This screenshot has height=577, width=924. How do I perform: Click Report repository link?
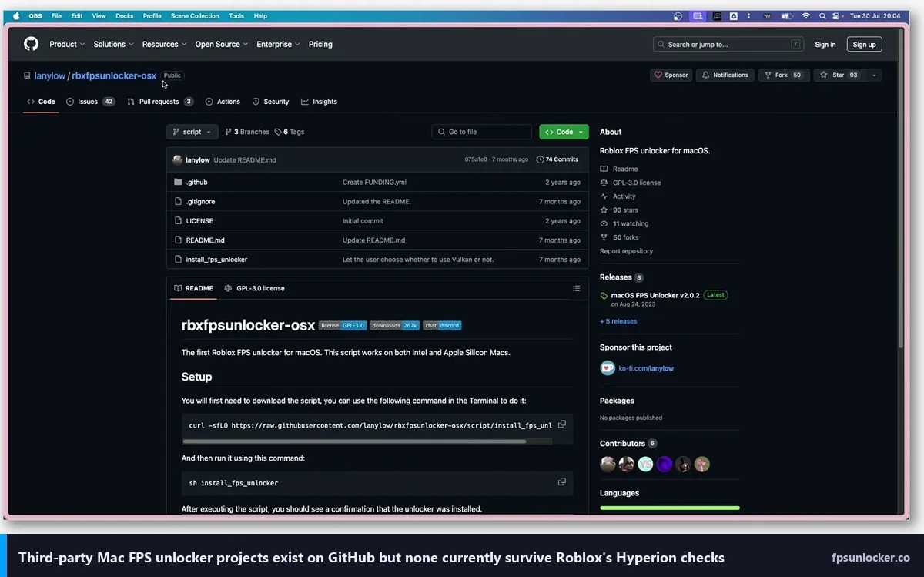coord(626,251)
